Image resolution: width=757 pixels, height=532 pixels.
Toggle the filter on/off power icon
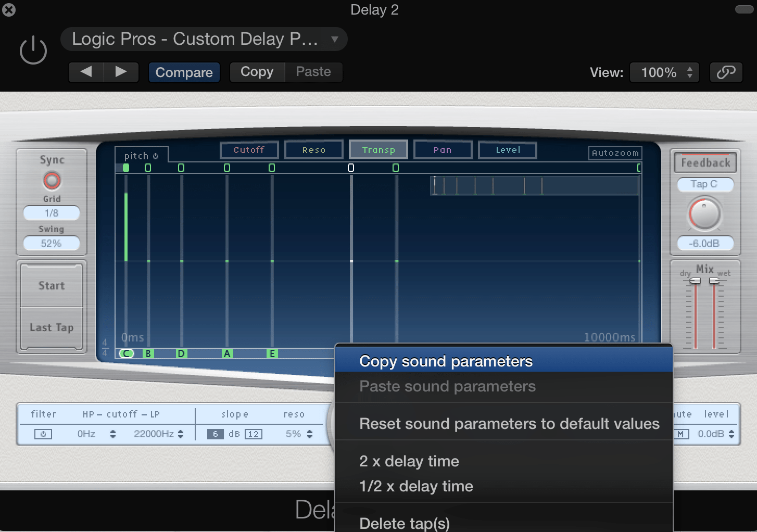coord(44,434)
